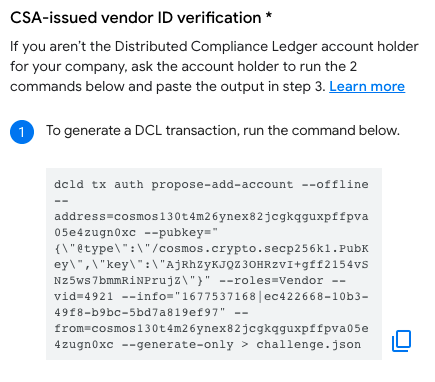Image resolution: width=435 pixels, height=382 pixels.
Task: Click the '--generate-only' flag in the code
Action: pos(177,345)
